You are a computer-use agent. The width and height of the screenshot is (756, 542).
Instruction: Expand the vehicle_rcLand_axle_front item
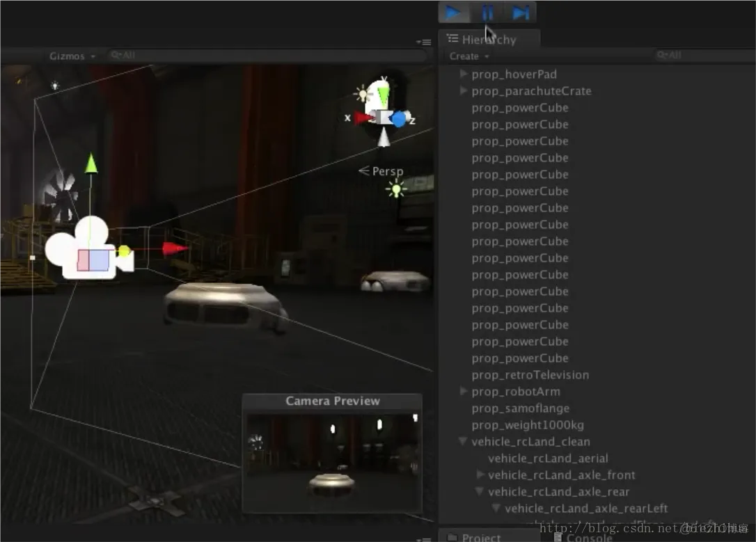pyautogui.click(x=480, y=475)
